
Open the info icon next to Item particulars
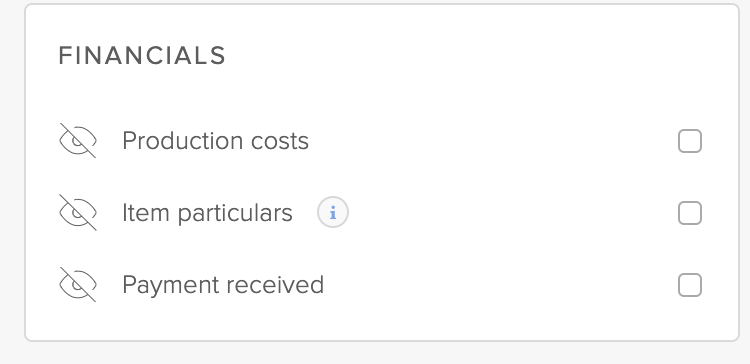(333, 212)
